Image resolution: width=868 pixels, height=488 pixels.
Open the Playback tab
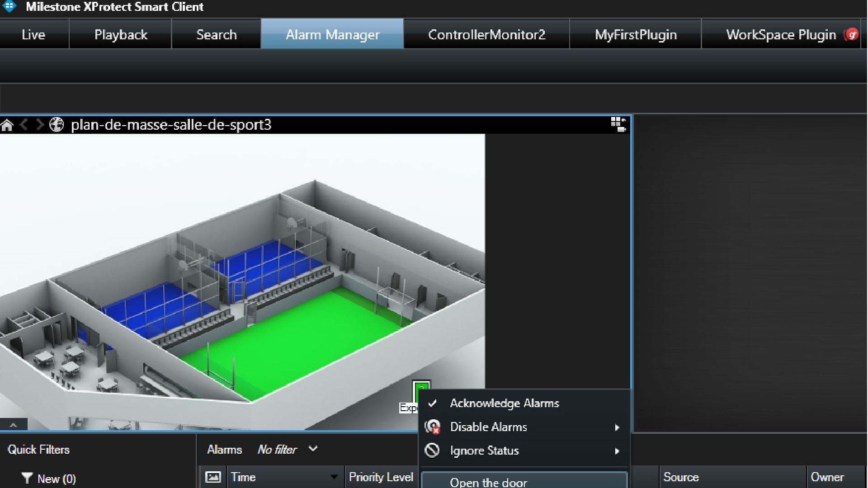(x=121, y=34)
